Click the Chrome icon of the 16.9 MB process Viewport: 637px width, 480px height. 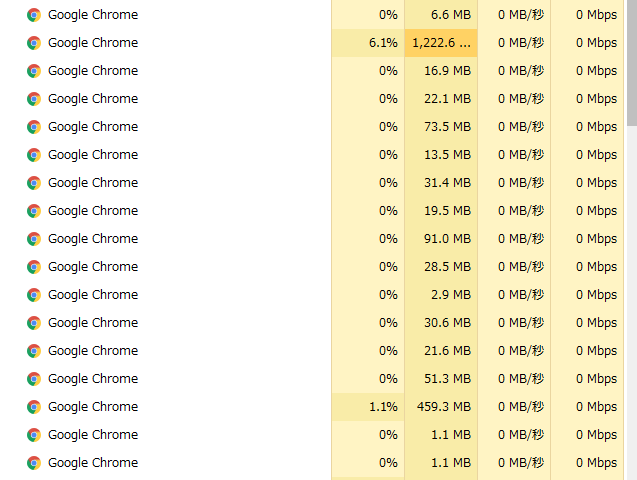34,71
